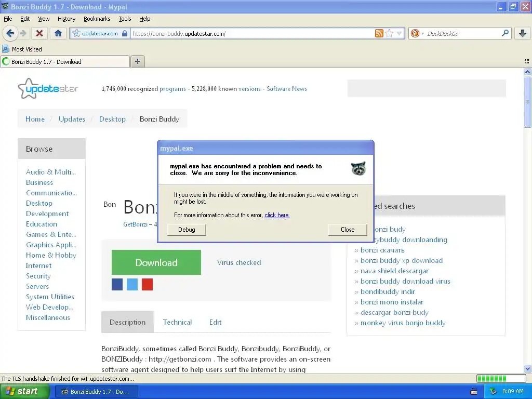Open the Edit menu

(25, 19)
